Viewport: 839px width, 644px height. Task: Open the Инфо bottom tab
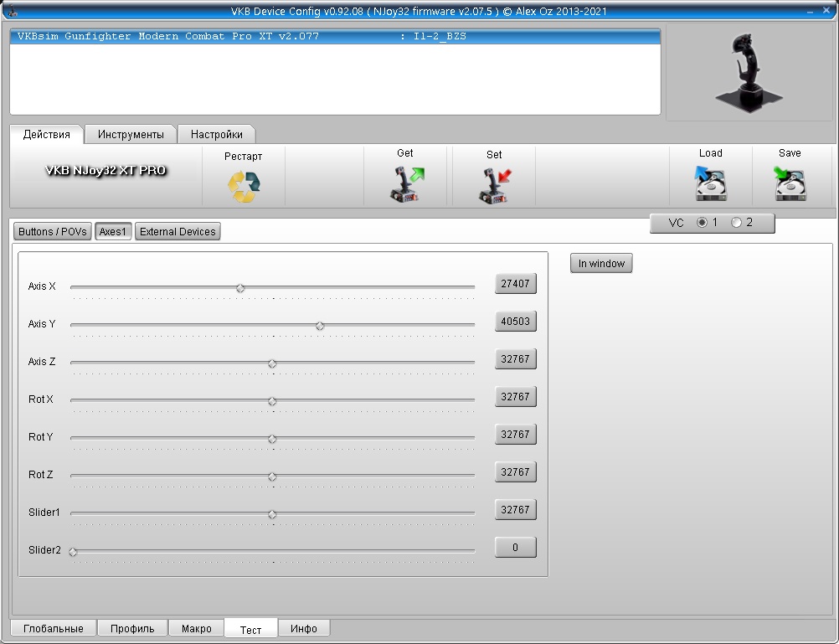303,628
